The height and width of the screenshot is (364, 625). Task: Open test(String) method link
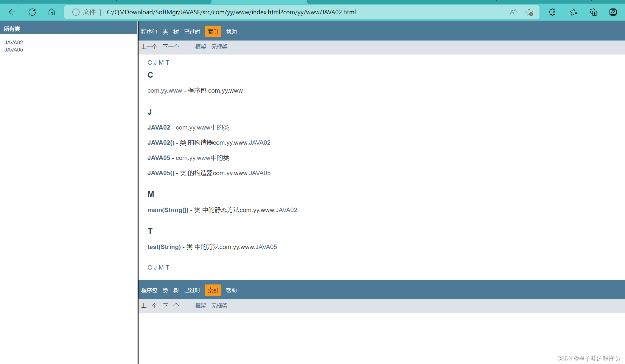coord(164,247)
